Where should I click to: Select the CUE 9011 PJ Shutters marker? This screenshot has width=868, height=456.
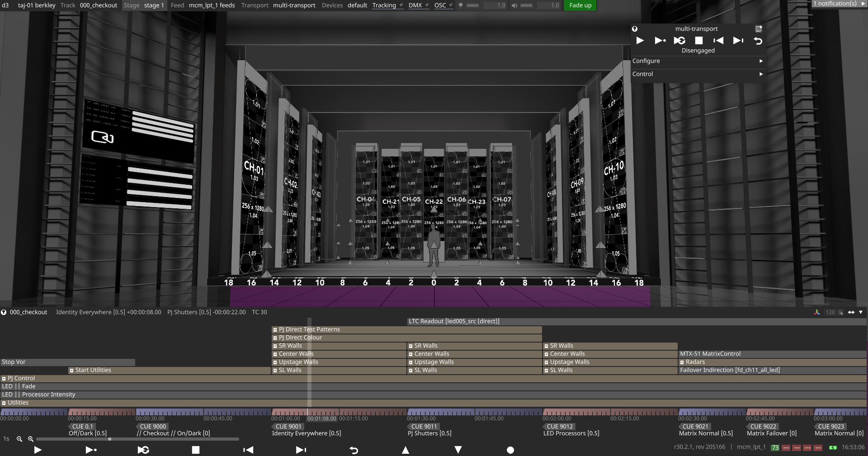[424, 427]
